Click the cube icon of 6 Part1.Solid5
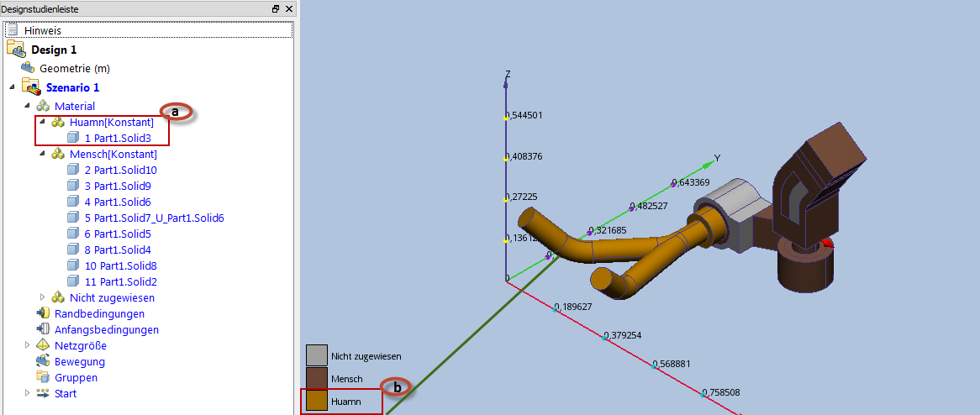This screenshot has height=415, width=980. point(73,234)
